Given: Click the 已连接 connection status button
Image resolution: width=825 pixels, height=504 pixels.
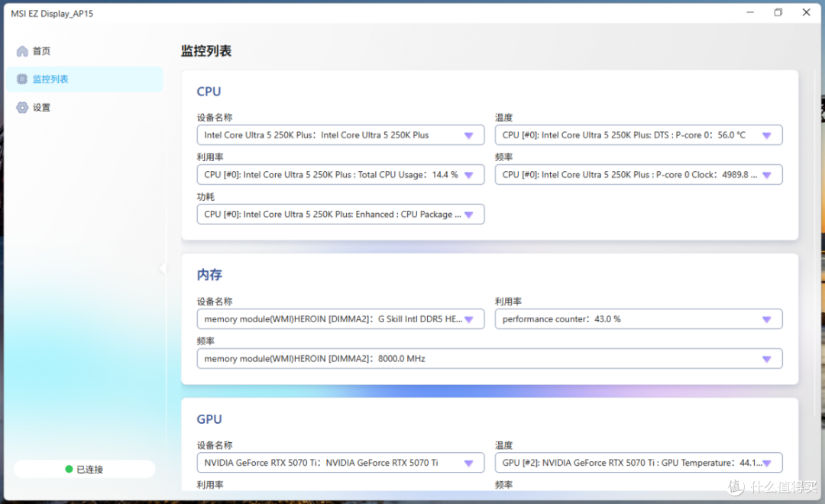Looking at the screenshot, I should coord(84,469).
